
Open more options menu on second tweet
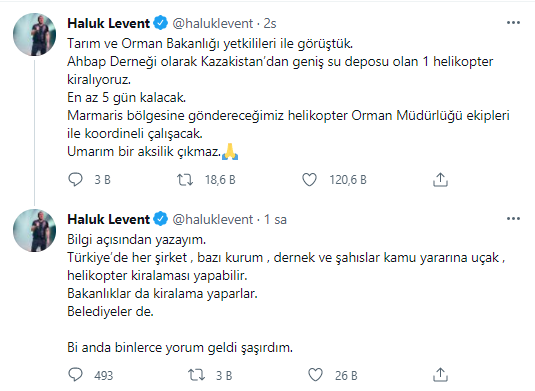(x=513, y=218)
